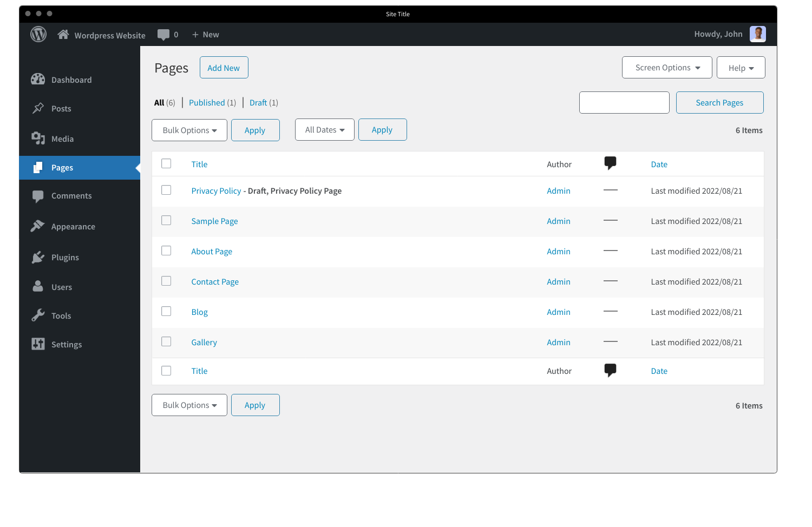Switch to the Draft filter view
Viewport: 812px width, 527px height.
258,102
